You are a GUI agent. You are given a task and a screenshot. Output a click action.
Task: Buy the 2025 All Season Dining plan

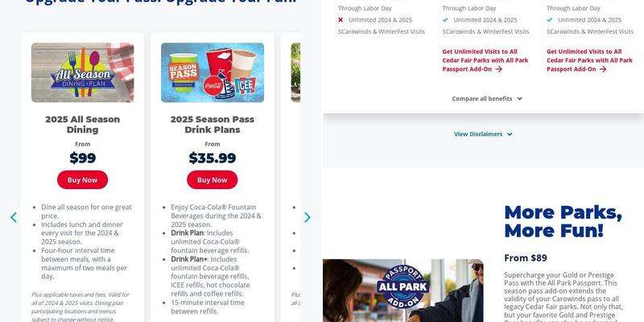click(83, 180)
